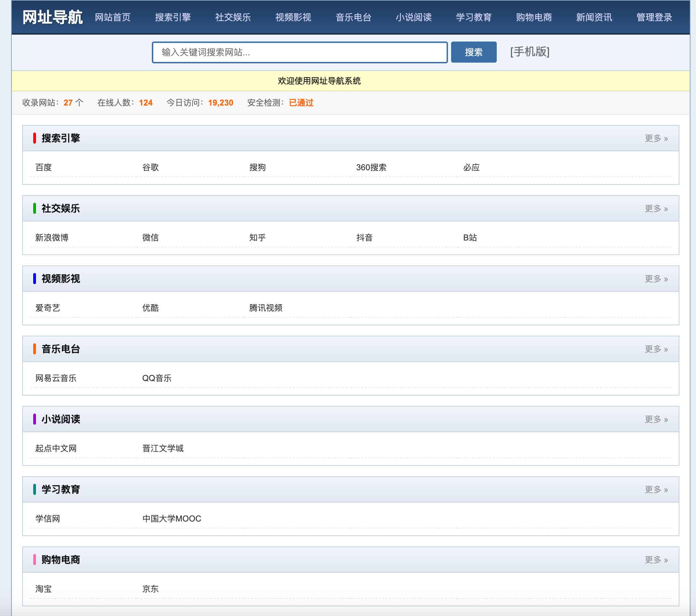Open the 网站首页 nav item
This screenshot has width=696, height=616.
point(113,17)
